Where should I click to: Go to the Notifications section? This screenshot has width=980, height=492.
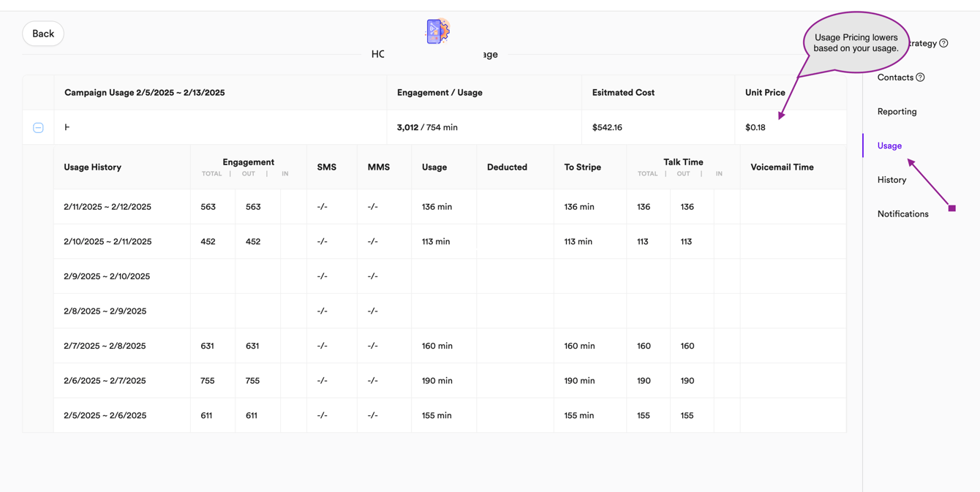click(903, 213)
